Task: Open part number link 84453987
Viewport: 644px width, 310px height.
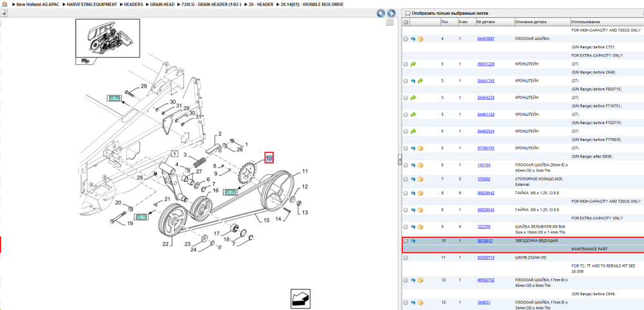Action: point(486,39)
